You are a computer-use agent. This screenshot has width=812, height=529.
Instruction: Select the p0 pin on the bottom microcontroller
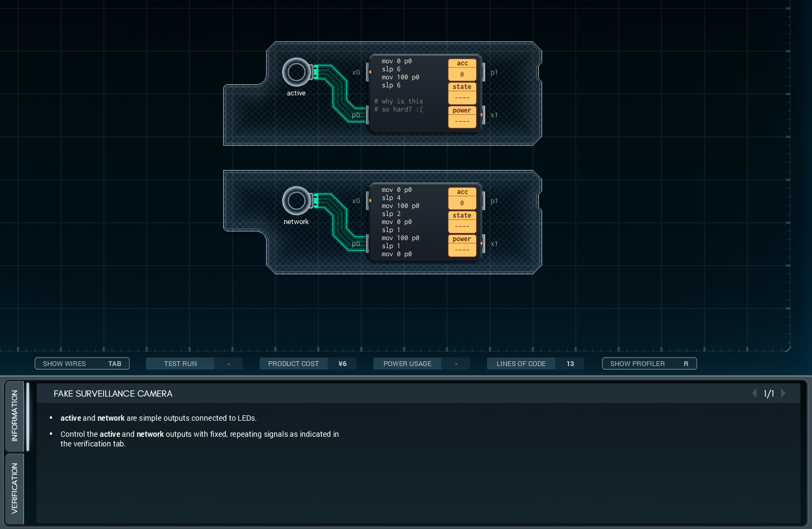click(367, 244)
